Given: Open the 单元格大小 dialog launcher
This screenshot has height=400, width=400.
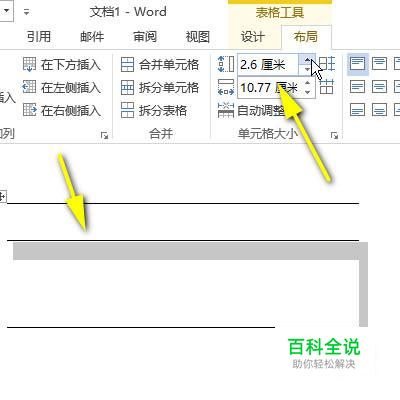Looking at the screenshot, I should (334, 135).
